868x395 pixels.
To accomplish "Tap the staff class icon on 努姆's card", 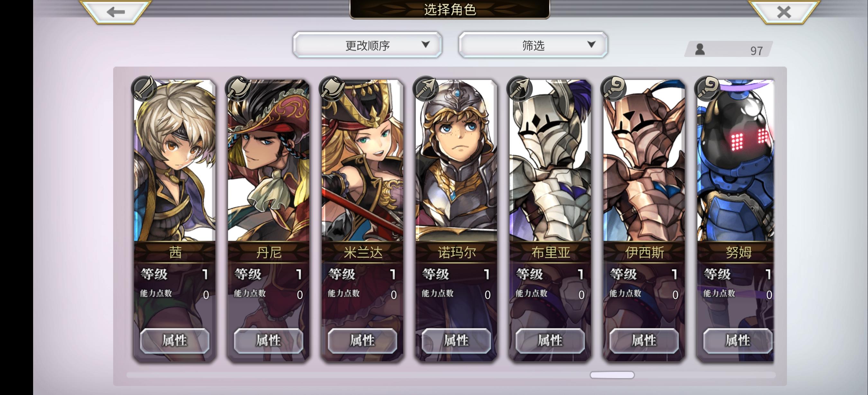I will (x=708, y=89).
